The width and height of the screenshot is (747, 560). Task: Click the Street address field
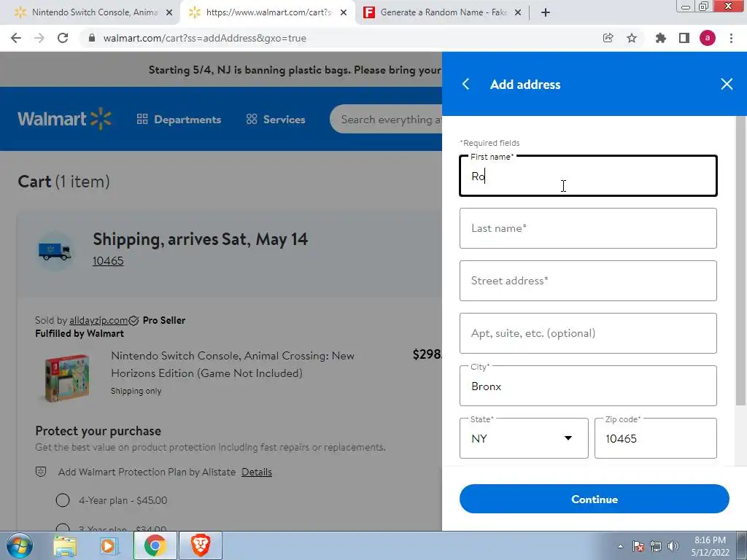[x=588, y=281]
